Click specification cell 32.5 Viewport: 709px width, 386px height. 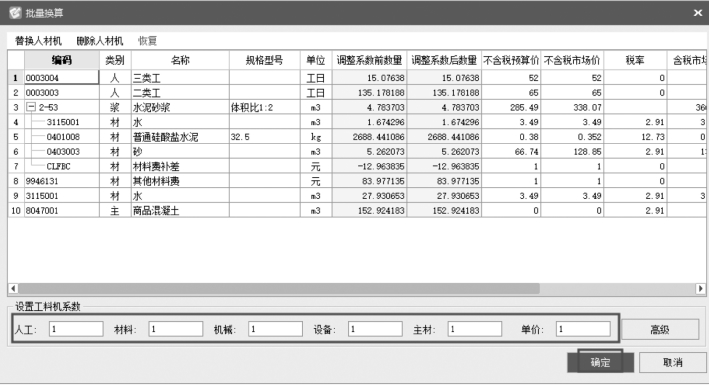[265, 137]
